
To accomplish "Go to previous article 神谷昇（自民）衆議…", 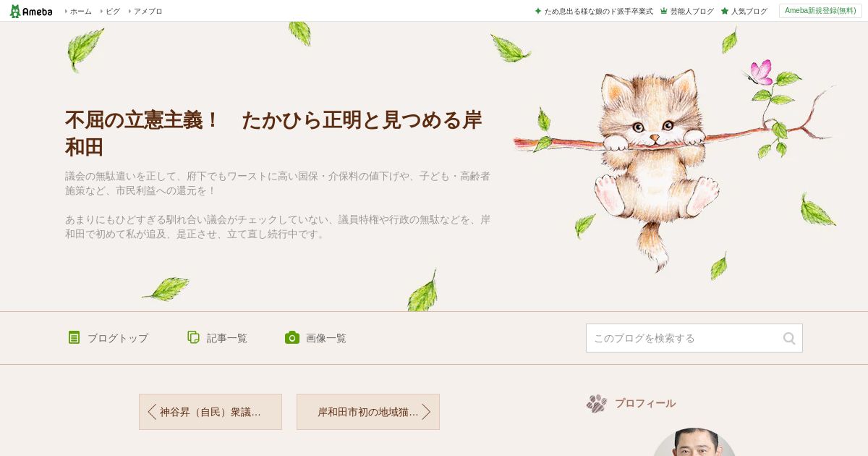I will click(210, 412).
